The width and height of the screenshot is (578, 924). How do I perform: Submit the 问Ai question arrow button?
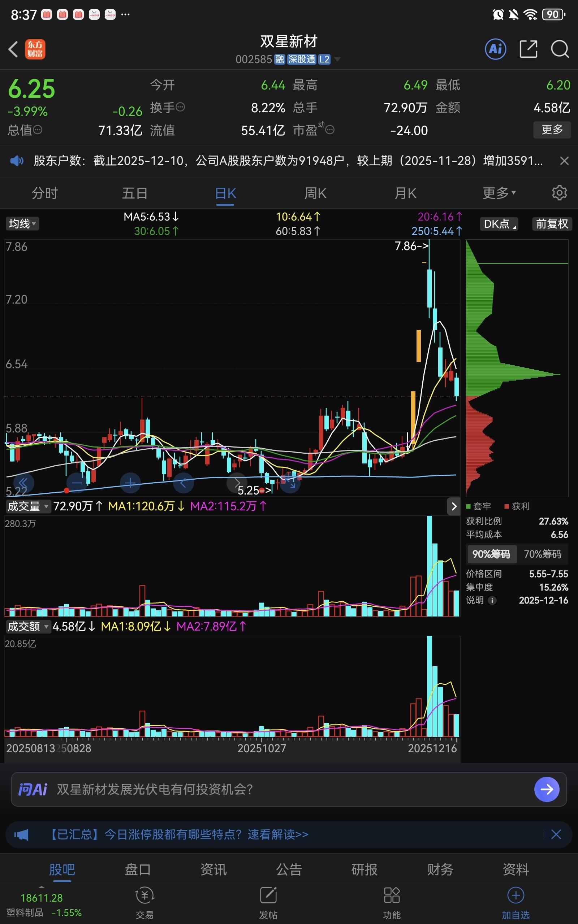click(x=547, y=789)
